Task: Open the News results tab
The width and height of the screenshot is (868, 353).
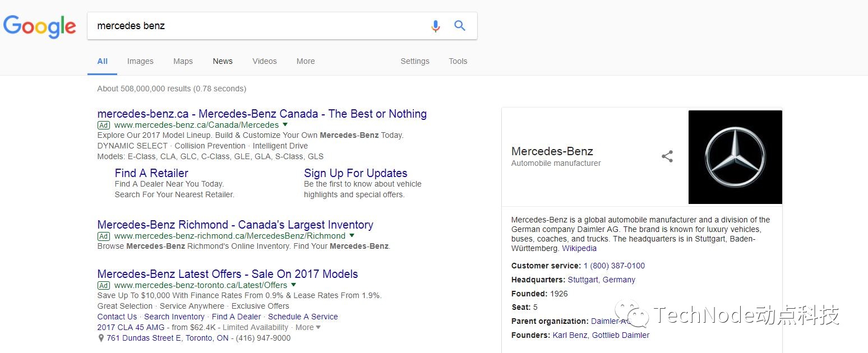Action: tap(223, 61)
